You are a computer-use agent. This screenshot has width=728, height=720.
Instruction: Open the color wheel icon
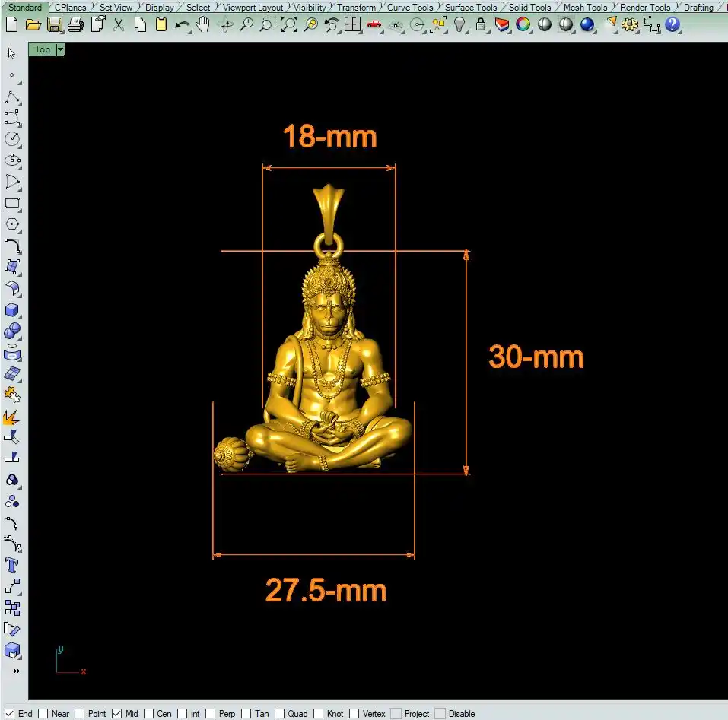tap(523, 25)
